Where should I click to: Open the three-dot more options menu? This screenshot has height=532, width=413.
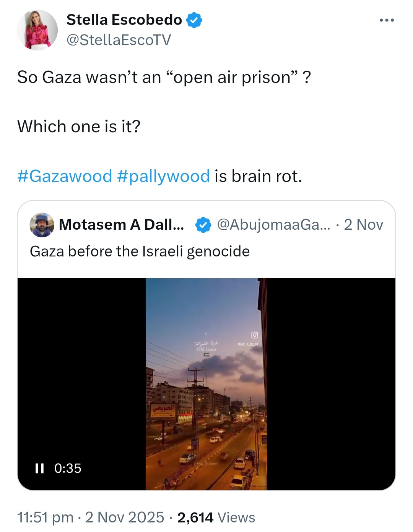click(387, 19)
